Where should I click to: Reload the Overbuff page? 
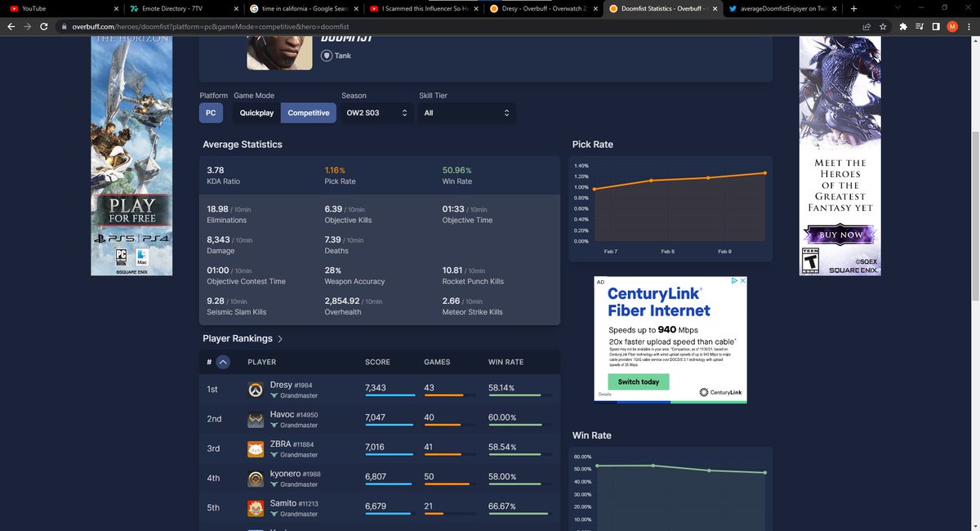pos(46,26)
